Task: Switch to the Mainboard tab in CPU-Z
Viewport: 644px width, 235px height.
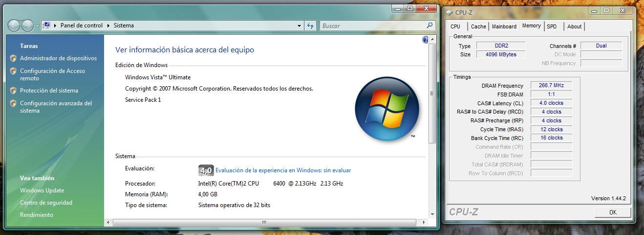Action: (x=504, y=26)
